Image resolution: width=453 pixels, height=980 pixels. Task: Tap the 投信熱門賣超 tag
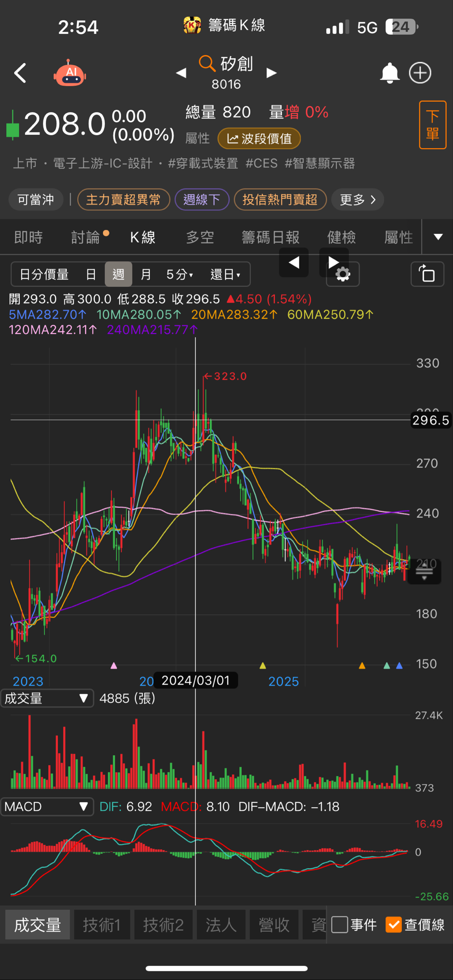click(x=280, y=200)
